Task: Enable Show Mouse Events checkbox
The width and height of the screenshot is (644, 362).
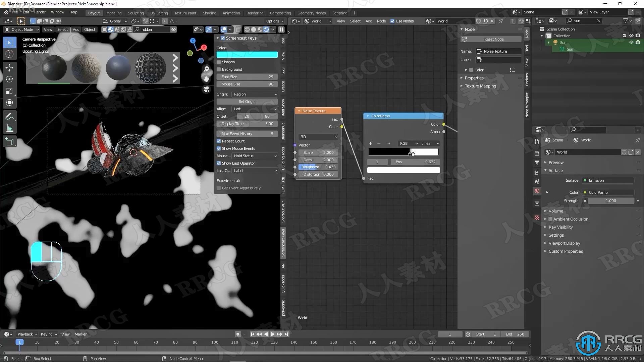Action: (x=218, y=148)
